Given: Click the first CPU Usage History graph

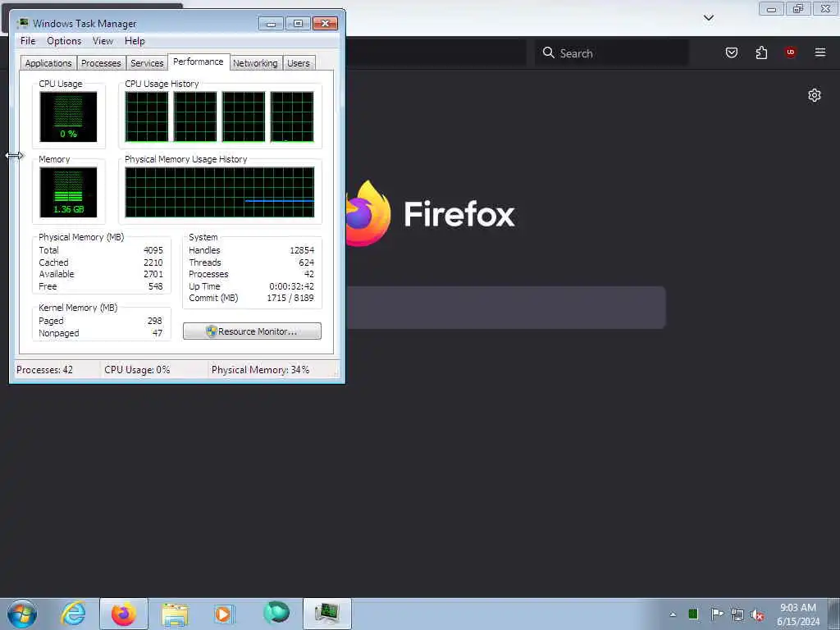Looking at the screenshot, I should 147,116.
